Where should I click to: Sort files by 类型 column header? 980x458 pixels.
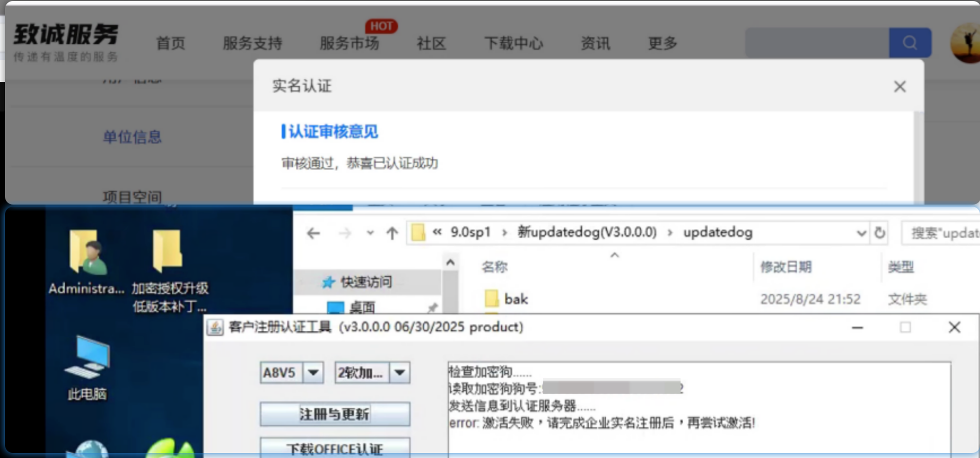coord(901,267)
